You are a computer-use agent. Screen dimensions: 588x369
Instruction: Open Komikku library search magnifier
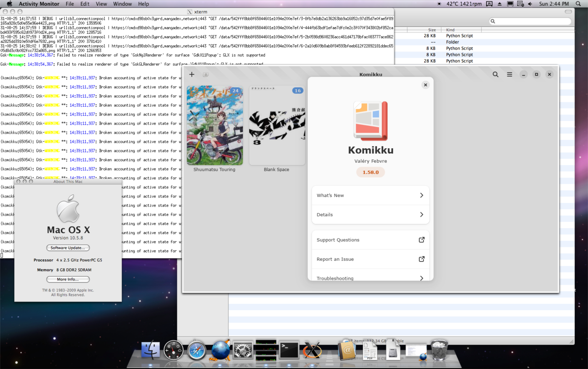tap(495, 74)
